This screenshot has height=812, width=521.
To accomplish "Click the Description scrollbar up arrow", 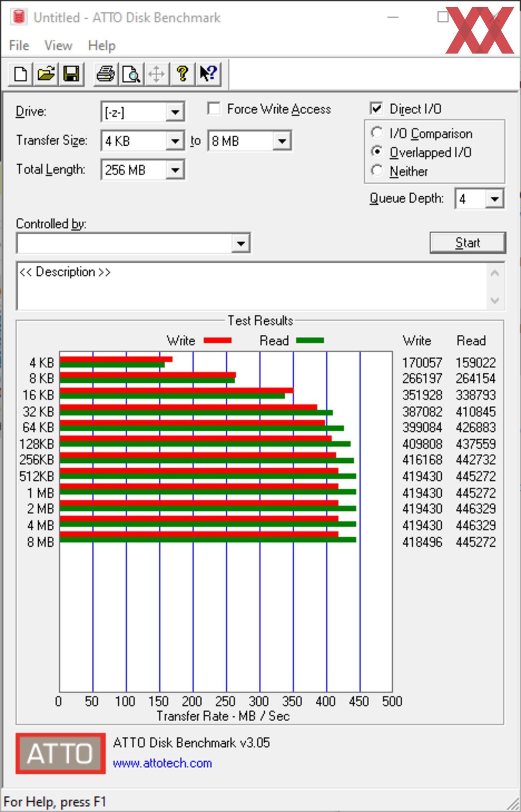I will [495, 274].
